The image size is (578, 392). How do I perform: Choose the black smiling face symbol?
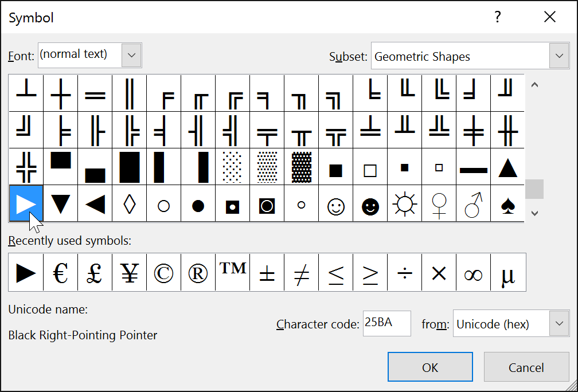pyautogui.click(x=370, y=204)
